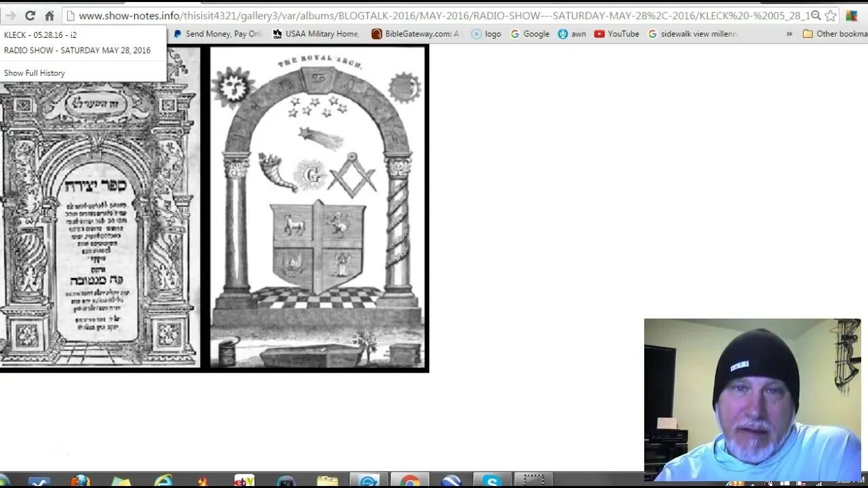Click the Hebrew title page image
Viewport: 868px width, 488px height.
click(100, 207)
